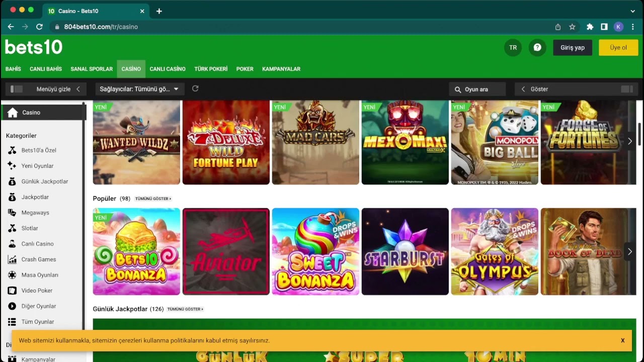Toggle the Göster panel switch
The image size is (644, 362).
(626, 89)
